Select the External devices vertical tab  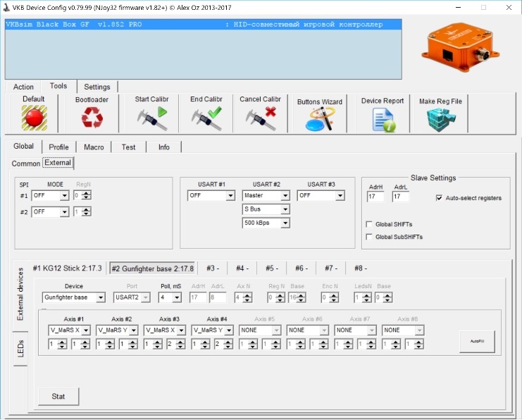20,294
